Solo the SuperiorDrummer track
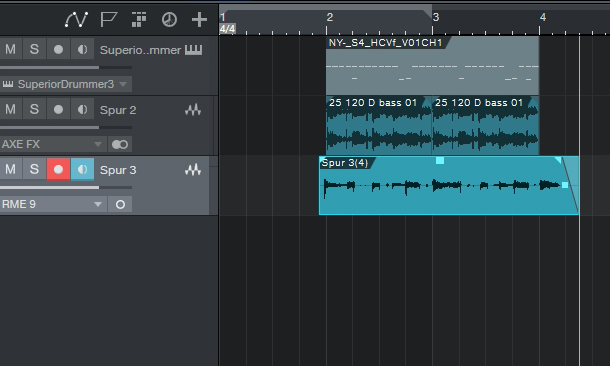Viewport: 610px width, 366px height. coord(34,49)
